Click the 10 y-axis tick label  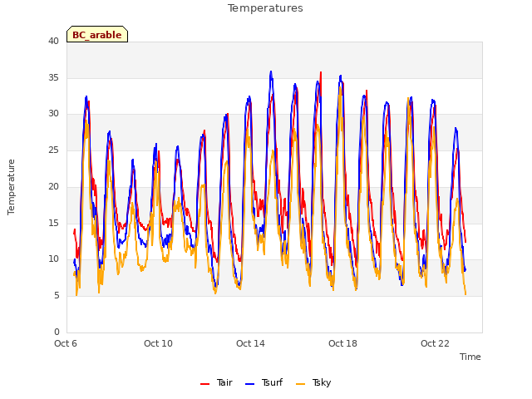[x=53, y=259]
